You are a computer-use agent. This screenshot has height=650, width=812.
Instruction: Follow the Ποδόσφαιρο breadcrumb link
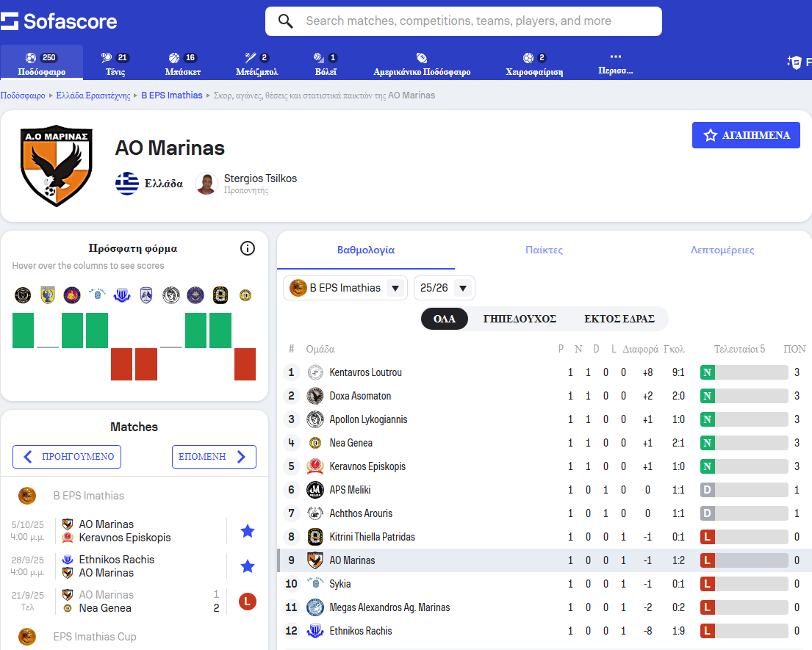pyautogui.click(x=23, y=95)
